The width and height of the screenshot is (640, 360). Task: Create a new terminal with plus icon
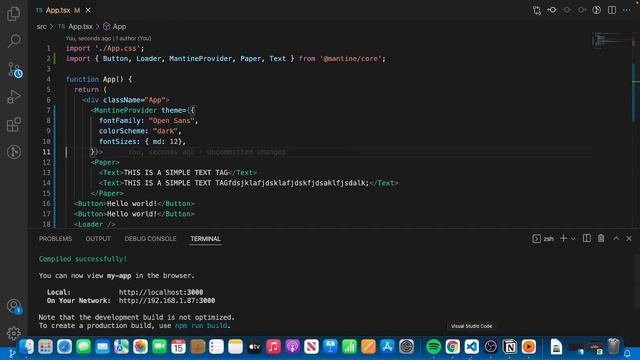[563, 238]
